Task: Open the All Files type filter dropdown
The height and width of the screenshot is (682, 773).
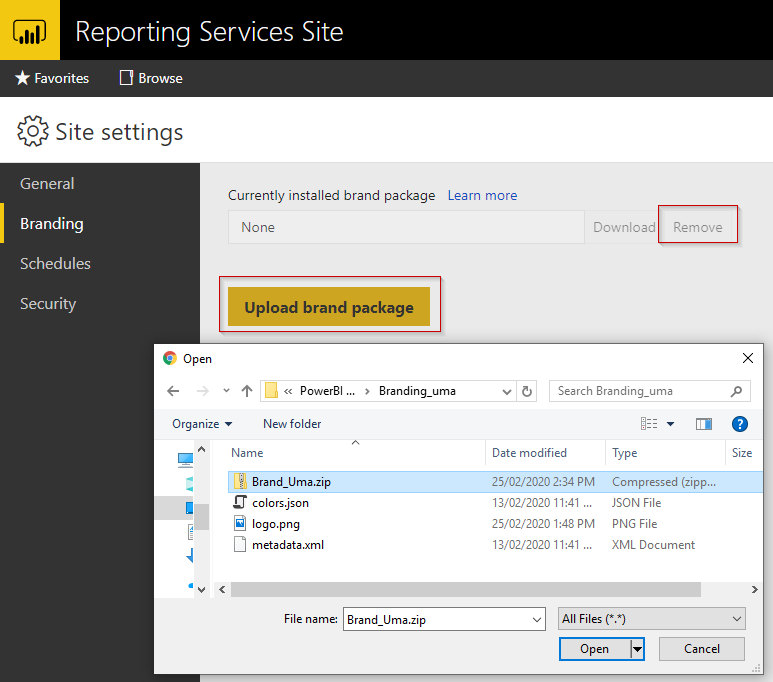Action: tap(651, 619)
